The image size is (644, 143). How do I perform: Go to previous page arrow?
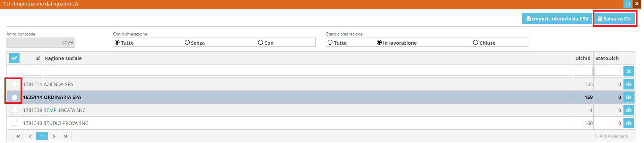click(x=30, y=136)
